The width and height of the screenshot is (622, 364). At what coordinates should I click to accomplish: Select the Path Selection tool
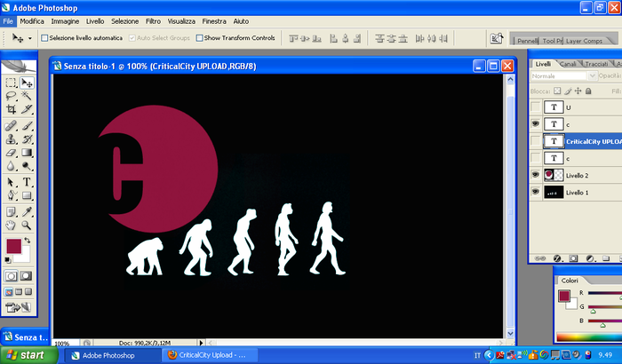click(11, 182)
